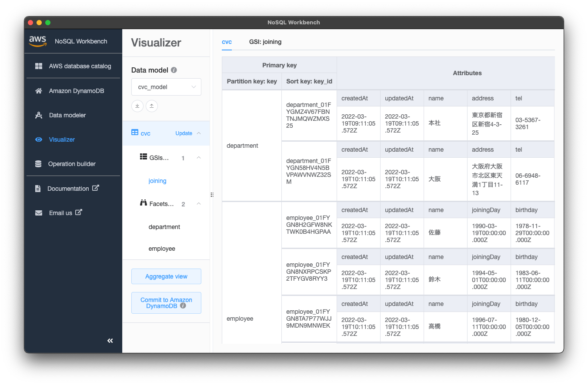The image size is (588, 385).
Task: Click the GSIs list icon
Action: click(x=144, y=157)
